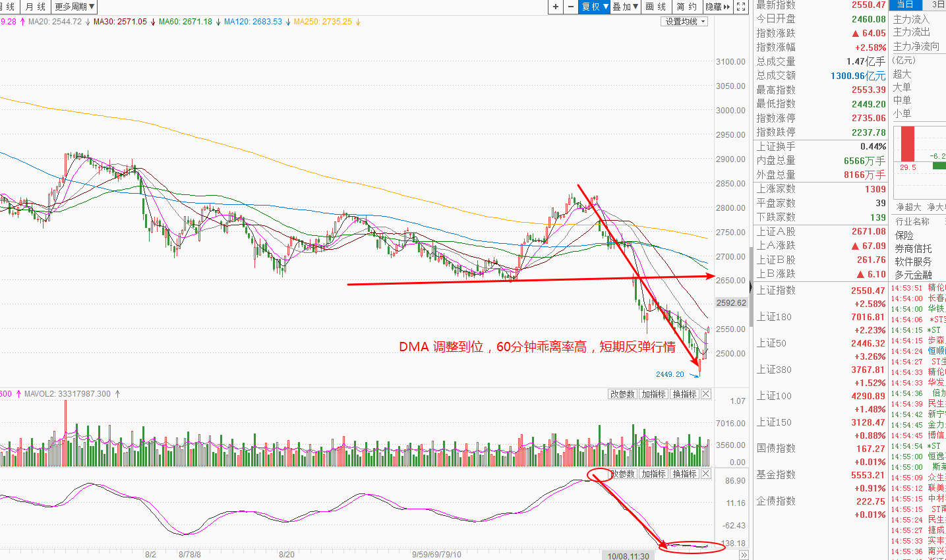Zoom out the chart with minus icon
Image resolution: width=946 pixels, height=560 pixels.
(571, 7)
